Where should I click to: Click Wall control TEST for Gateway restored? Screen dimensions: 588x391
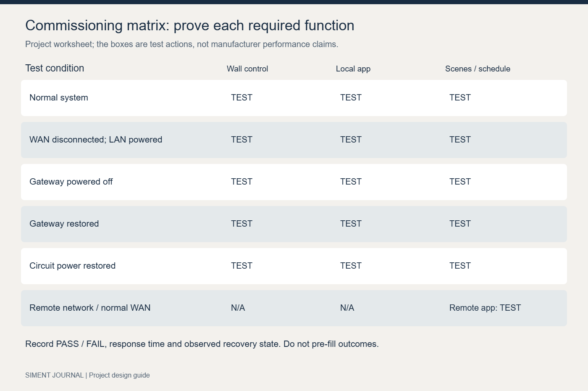pos(241,224)
